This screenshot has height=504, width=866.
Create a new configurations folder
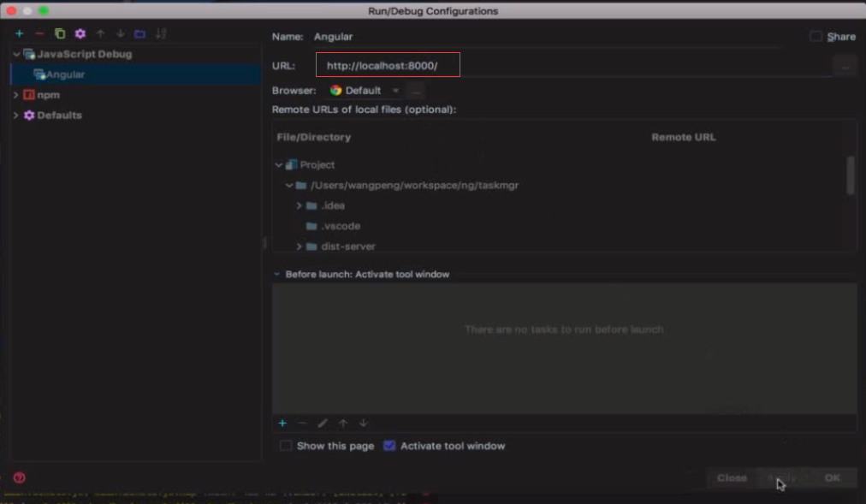[139, 34]
